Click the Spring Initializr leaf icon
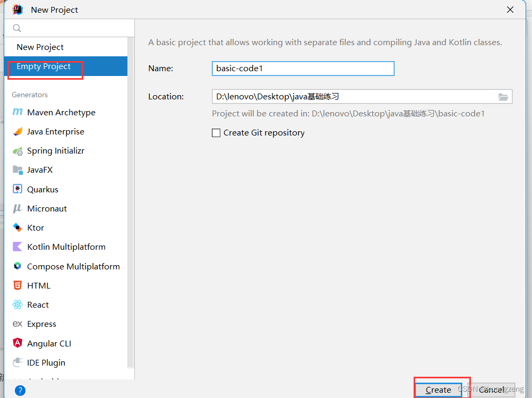This screenshot has width=532, height=398. pos(18,151)
